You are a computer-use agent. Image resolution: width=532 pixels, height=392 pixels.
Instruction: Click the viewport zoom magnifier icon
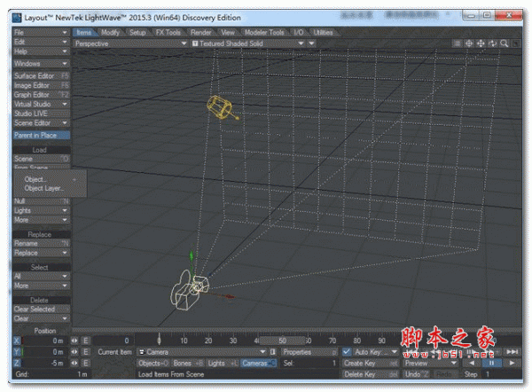[504, 43]
